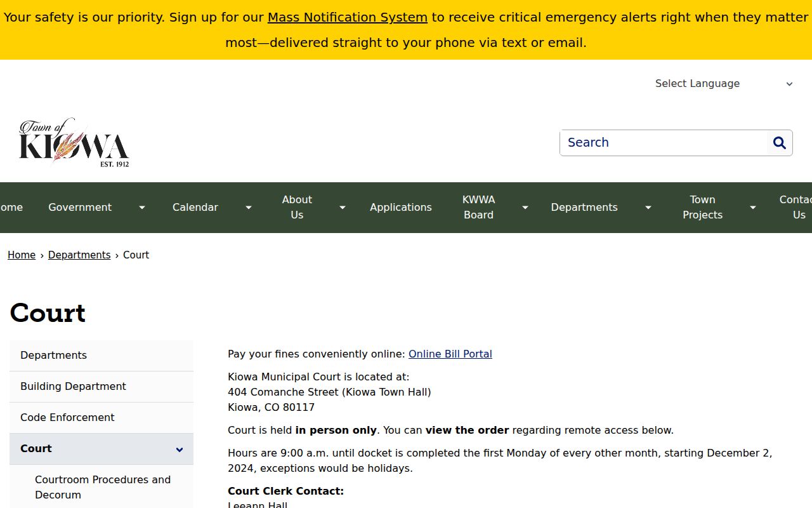Viewport: 812px width, 508px height.
Task: Click the Court page heading
Action: click(48, 313)
